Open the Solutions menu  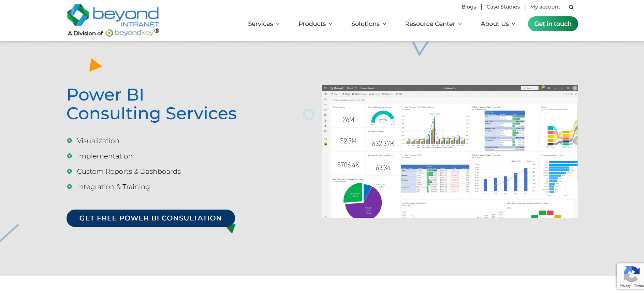pyautogui.click(x=365, y=24)
